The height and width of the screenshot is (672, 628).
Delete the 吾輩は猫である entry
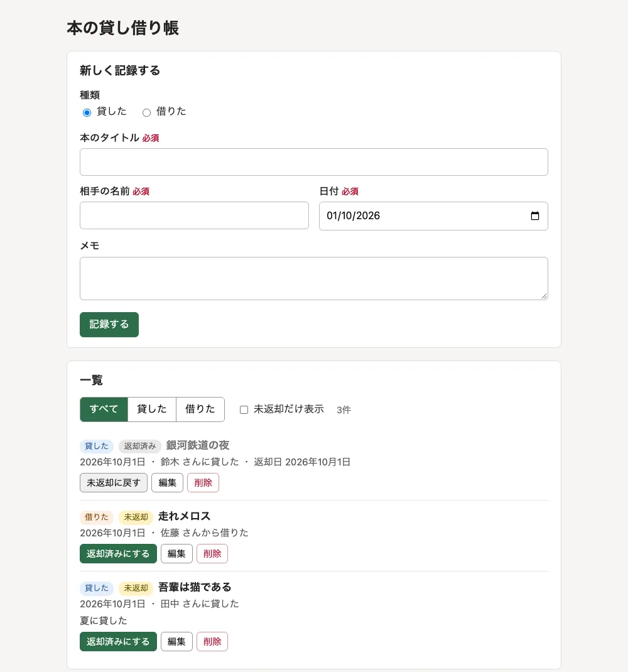point(212,642)
